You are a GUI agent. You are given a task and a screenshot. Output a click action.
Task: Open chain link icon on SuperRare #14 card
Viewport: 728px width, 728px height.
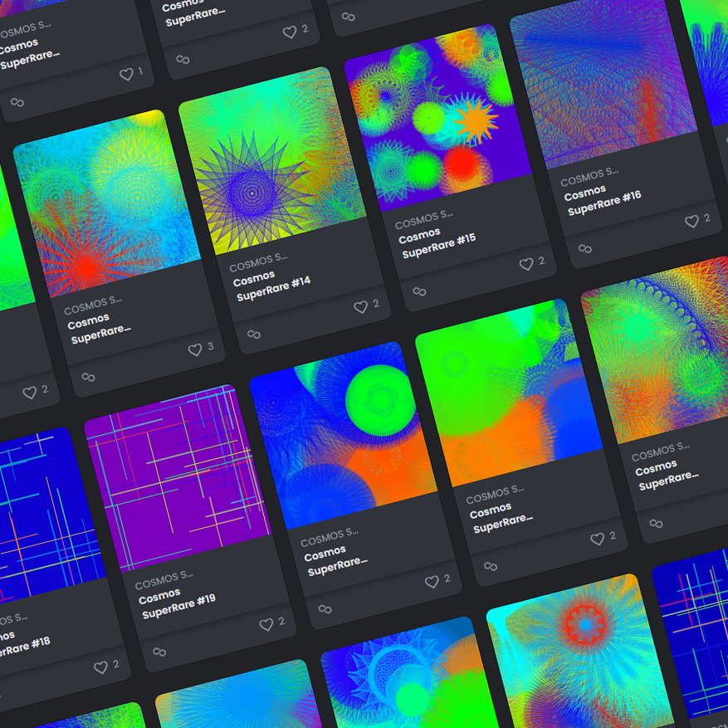(x=254, y=334)
